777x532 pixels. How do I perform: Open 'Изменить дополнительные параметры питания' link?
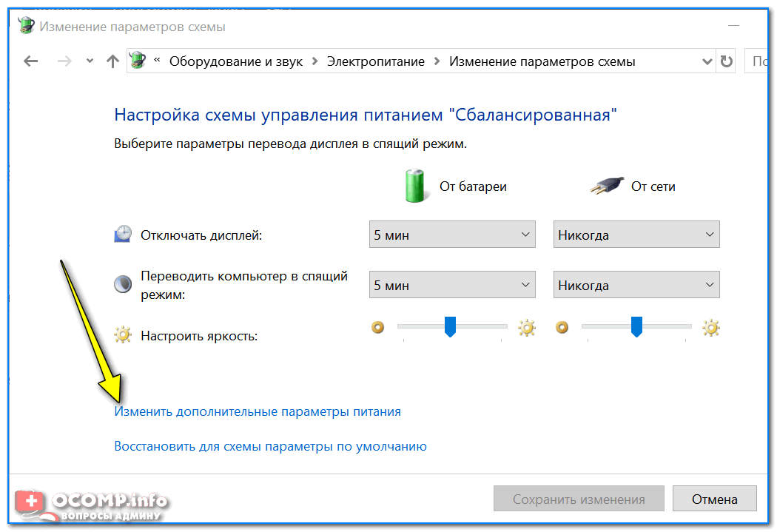(x=258, y=411)
